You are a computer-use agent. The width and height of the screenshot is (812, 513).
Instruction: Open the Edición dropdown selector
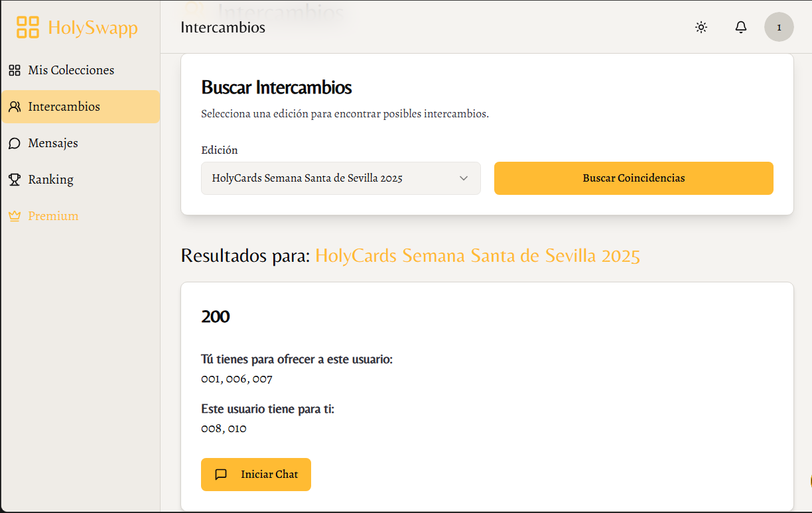340,178
